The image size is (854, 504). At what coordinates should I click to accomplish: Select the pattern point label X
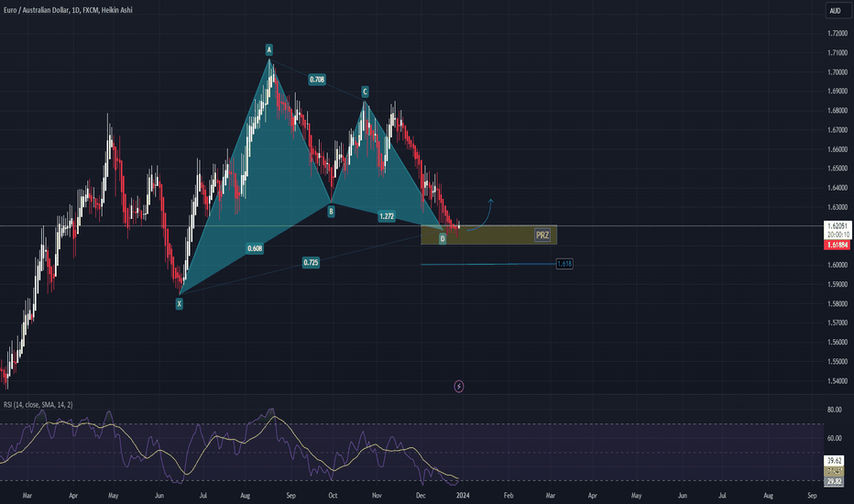(x=180, y=304)
